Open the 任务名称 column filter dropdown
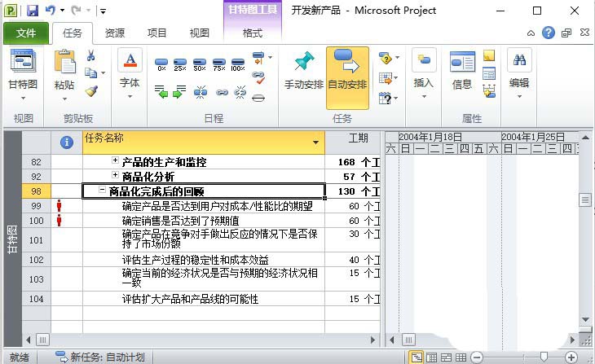The image size is (595, 364). 315,143
